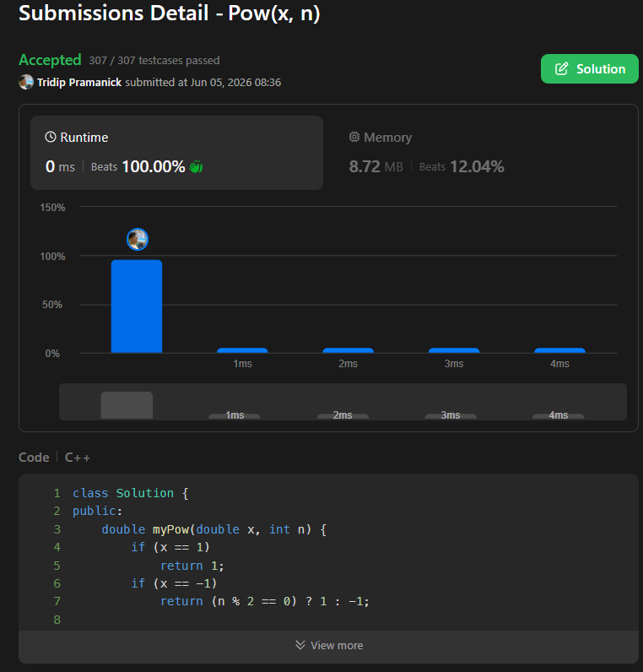Click the 3ms bar in runtime chart
Viewport: 643px width, 672px height.
point(454,350)
